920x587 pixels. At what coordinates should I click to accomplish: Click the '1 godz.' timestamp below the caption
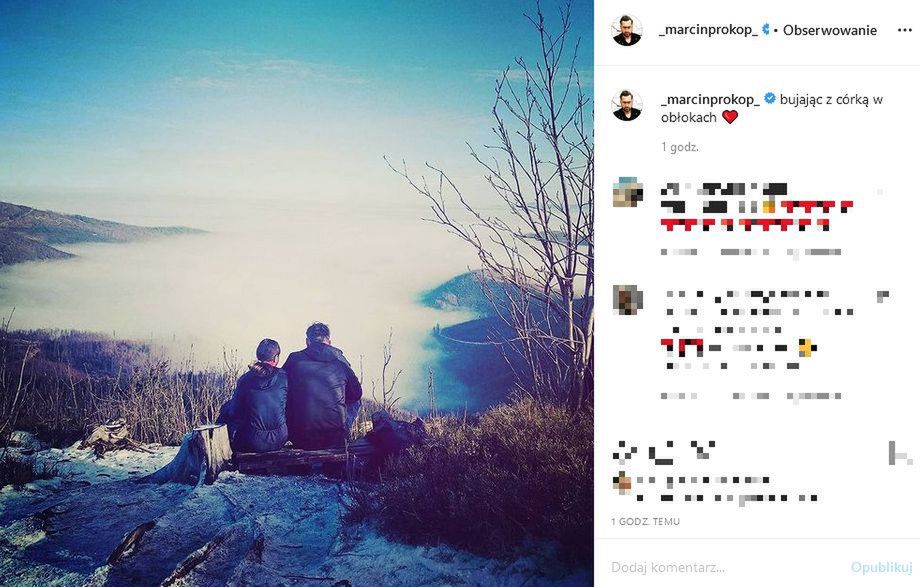point(679,147)
